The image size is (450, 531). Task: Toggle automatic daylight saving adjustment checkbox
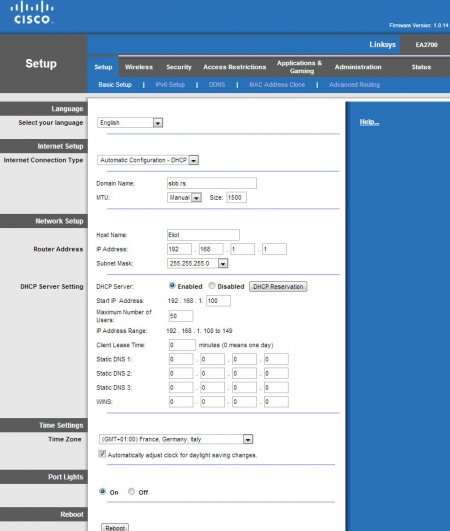click(x=102, y=454)
